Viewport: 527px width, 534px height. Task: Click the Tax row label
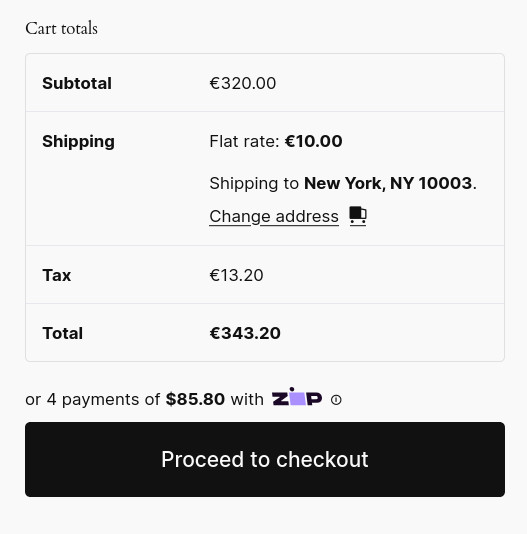[57, 275]
